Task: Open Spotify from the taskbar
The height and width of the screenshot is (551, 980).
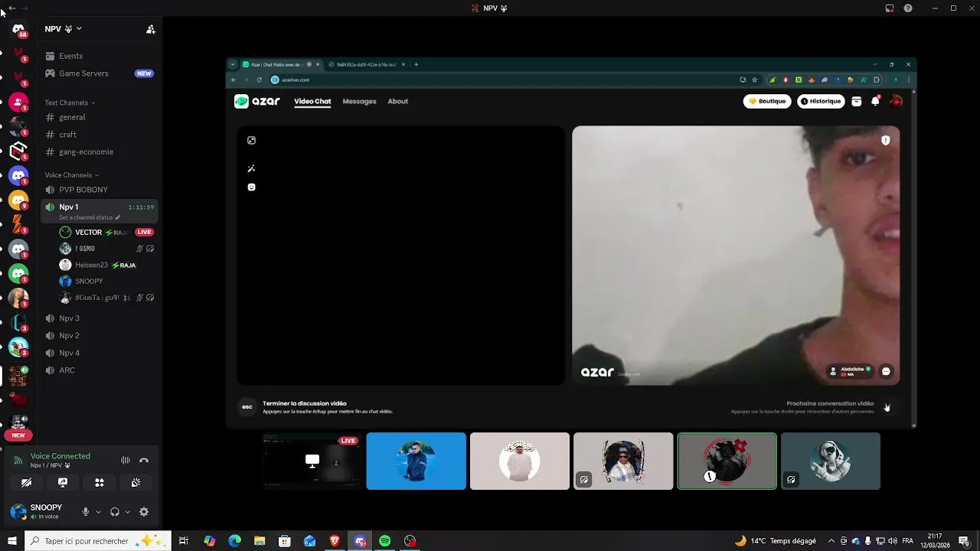Action: tap(385, 541)
